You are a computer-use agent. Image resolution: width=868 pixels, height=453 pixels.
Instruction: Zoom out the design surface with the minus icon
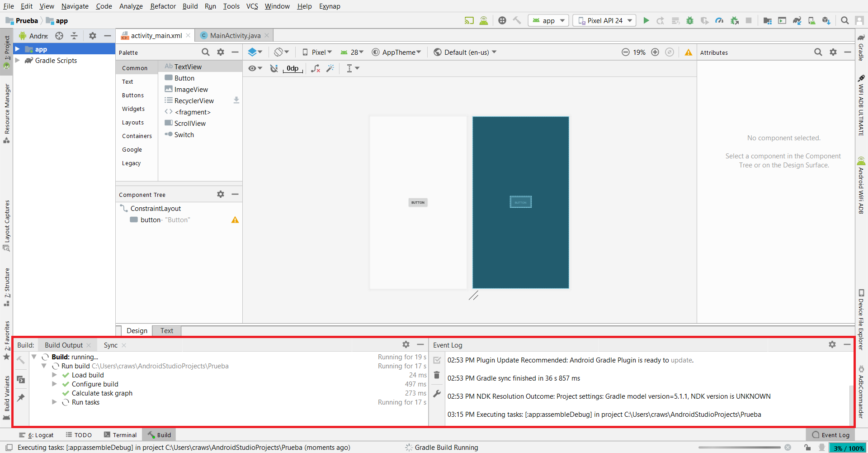(626, 52)
